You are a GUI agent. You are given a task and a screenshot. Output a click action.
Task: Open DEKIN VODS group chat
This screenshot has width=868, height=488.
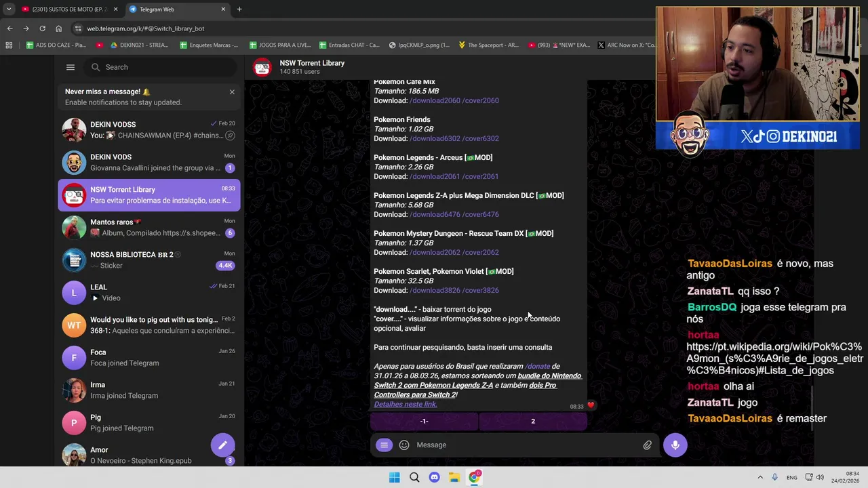click(149, 163)
